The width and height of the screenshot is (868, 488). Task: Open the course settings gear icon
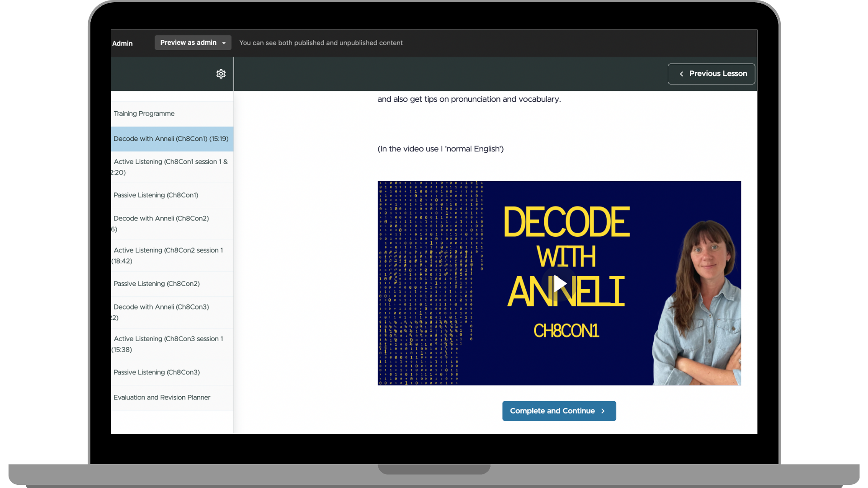pos(221,74)
